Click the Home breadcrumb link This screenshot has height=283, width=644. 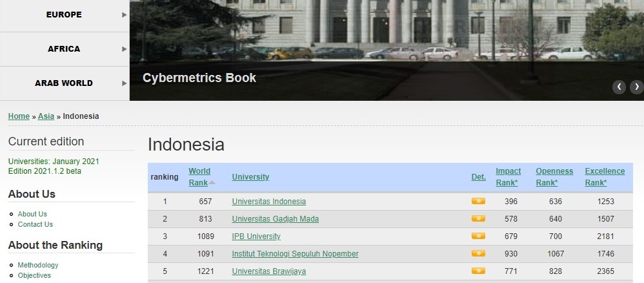pyautogui.click(x=19, y=116)
